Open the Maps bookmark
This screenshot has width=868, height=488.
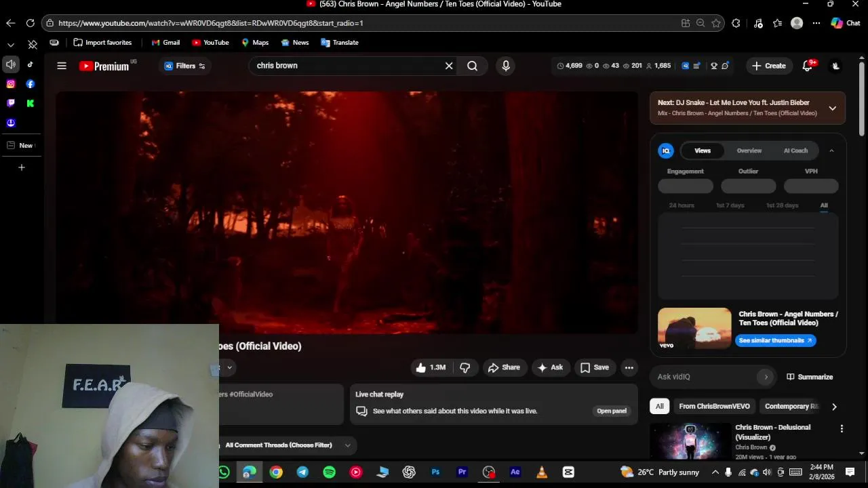[x=255, y=42]
